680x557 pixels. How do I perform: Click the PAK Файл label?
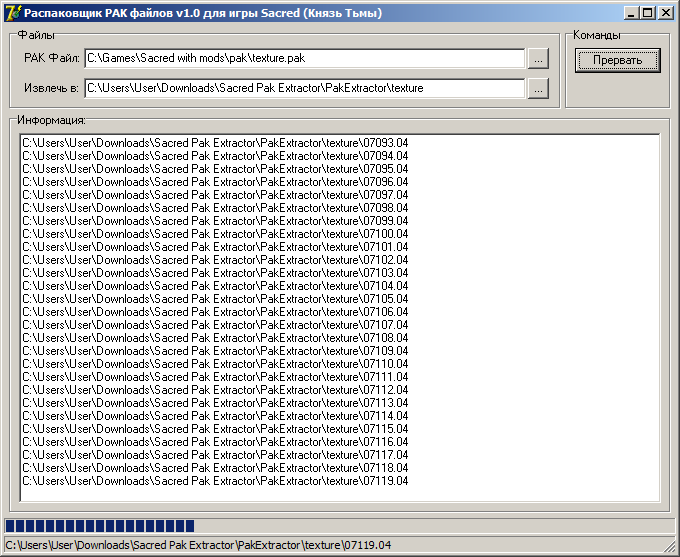(52, 58)
